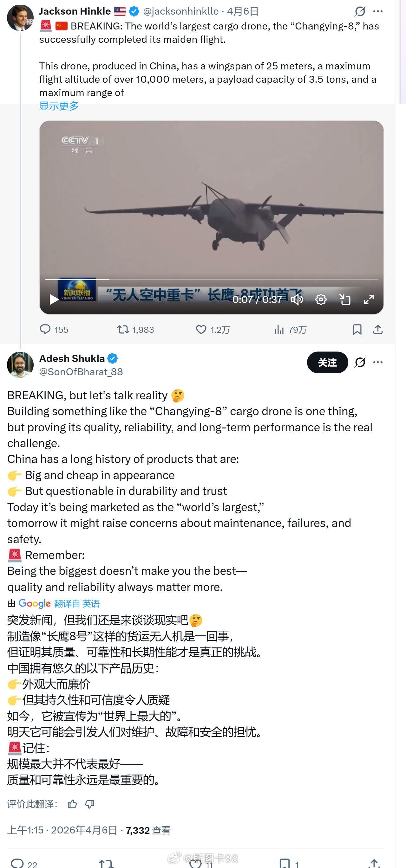Rate the translation with thumbs up
406x868 pixels.
coord(73,804)
